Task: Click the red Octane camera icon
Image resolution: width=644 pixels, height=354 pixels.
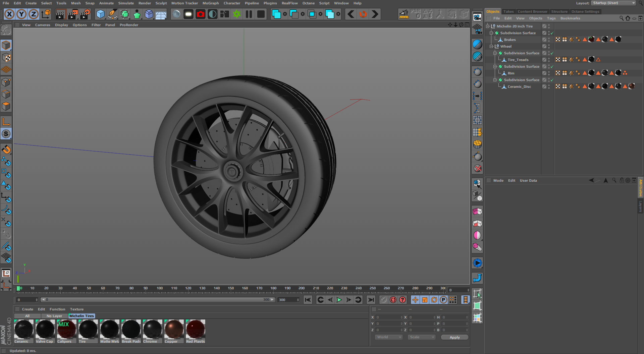Action: click(201, 14)
